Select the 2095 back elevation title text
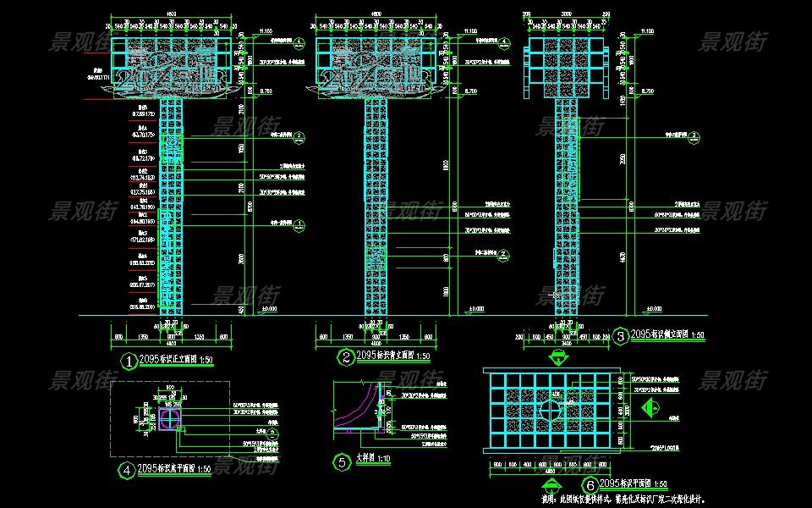 [393, 356]
